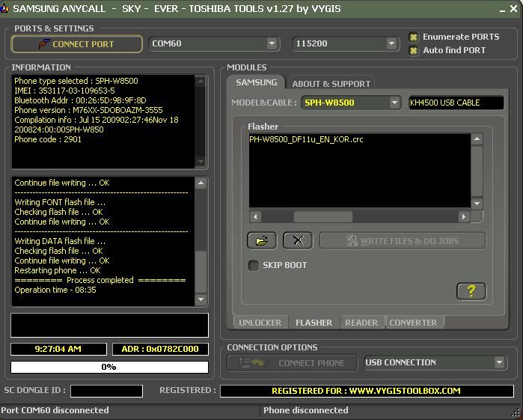
Task: Switch to the FLASHER tab
Action: pyautogui.click(x=314, y=323)
